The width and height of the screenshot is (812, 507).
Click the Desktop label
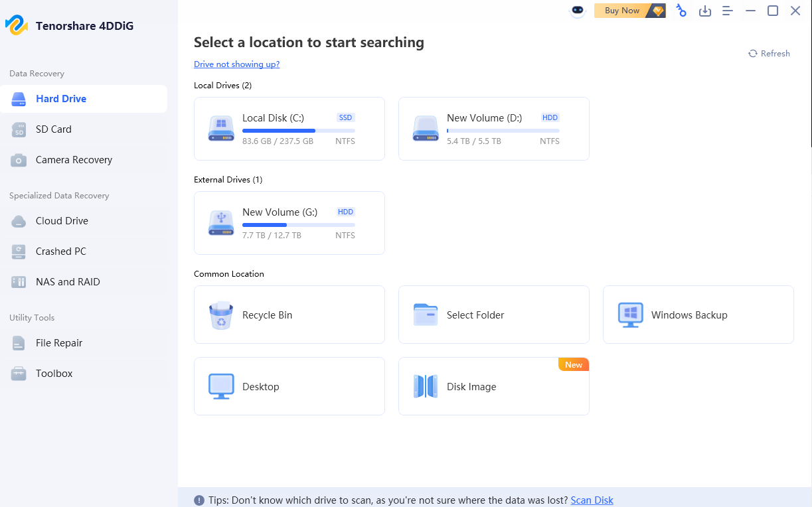coord(261,387)
